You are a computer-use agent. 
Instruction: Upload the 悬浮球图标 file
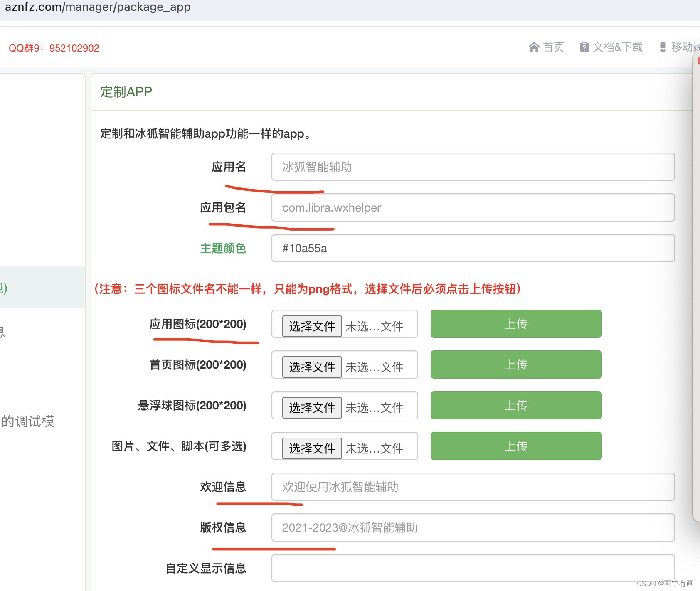[516, 405]
